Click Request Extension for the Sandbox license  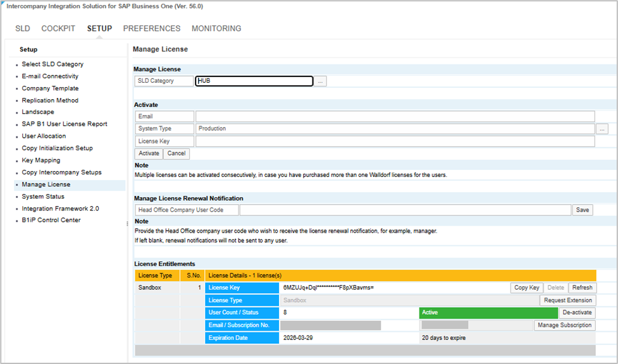567,300
